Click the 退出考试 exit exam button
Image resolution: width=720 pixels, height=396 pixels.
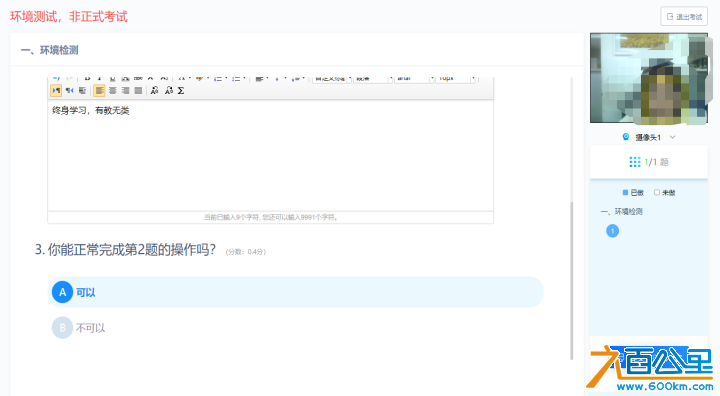684,17
